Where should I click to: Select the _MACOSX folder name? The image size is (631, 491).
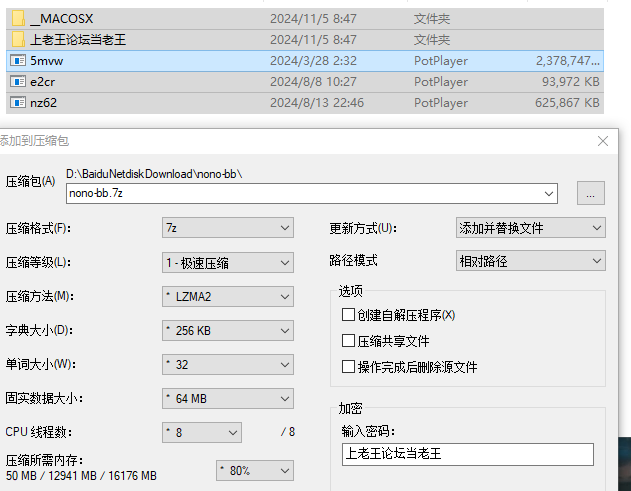pos(62,19)
